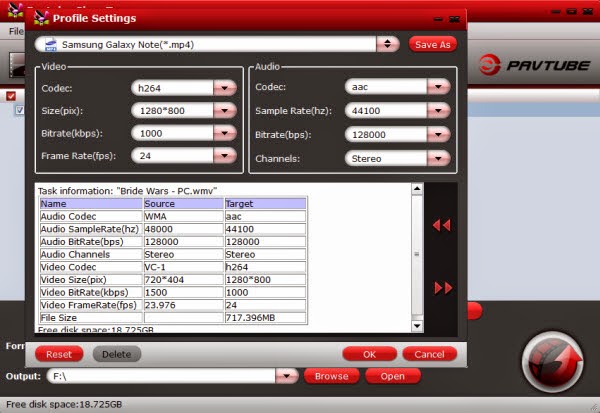Confirm settings with OK button
The image size is (600, 413).
tap(369, 354)
